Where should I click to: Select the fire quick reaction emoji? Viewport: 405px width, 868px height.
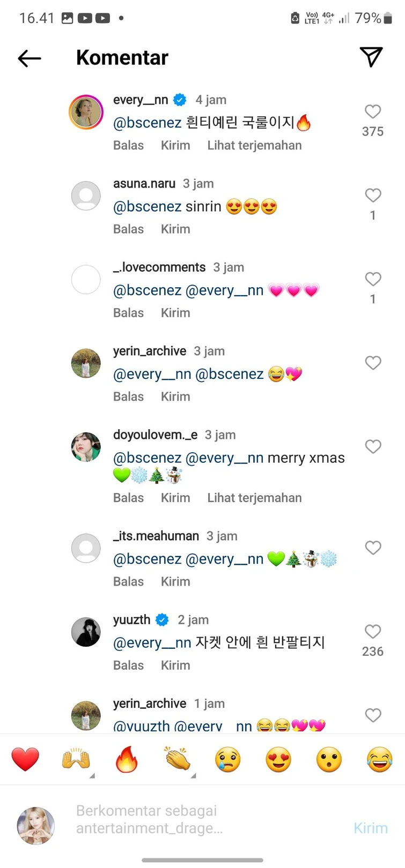126,759
